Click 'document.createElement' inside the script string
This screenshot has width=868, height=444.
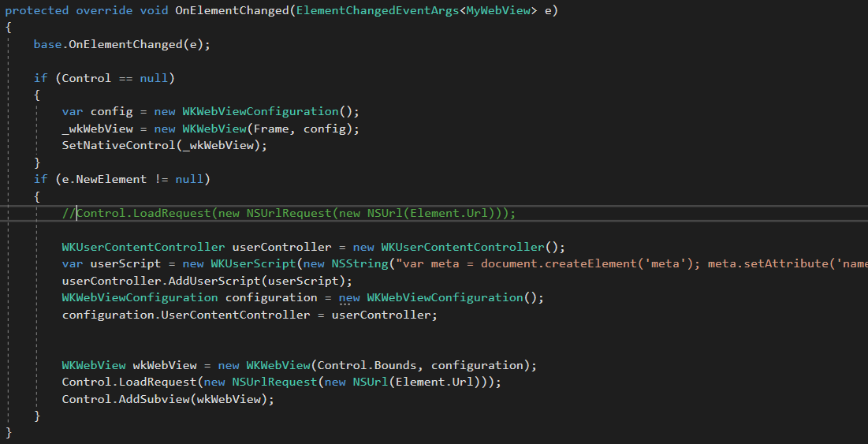pos(558,263)
